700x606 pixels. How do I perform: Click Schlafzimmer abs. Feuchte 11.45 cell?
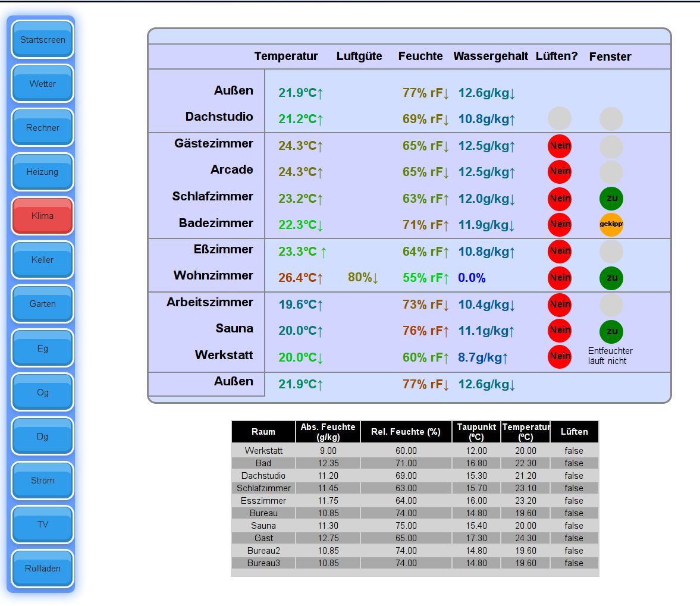tap(328, 488)
